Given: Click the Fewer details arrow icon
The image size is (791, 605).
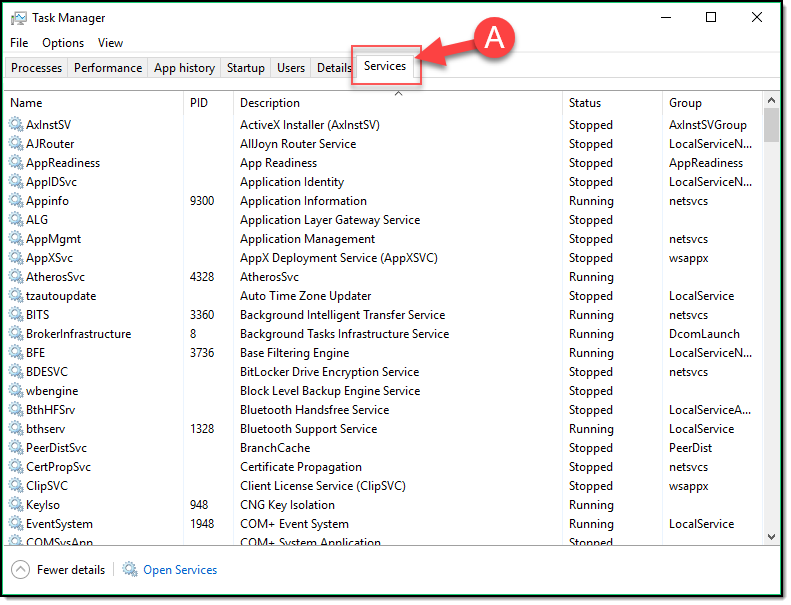Looking at the screenshot, I should click(x=20, y=570).
